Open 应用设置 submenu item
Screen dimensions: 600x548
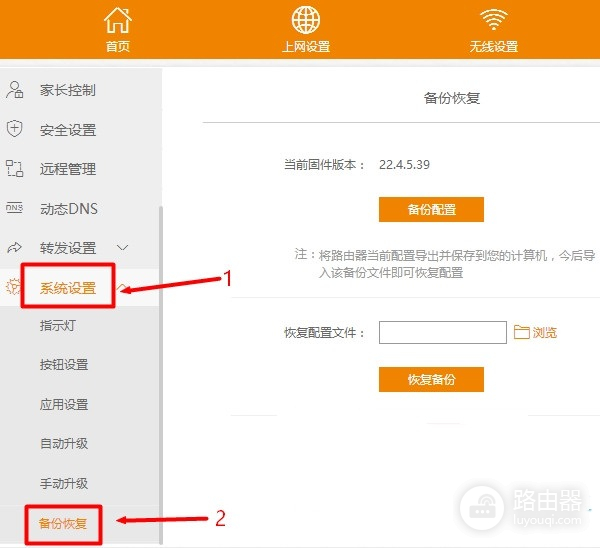64,404
